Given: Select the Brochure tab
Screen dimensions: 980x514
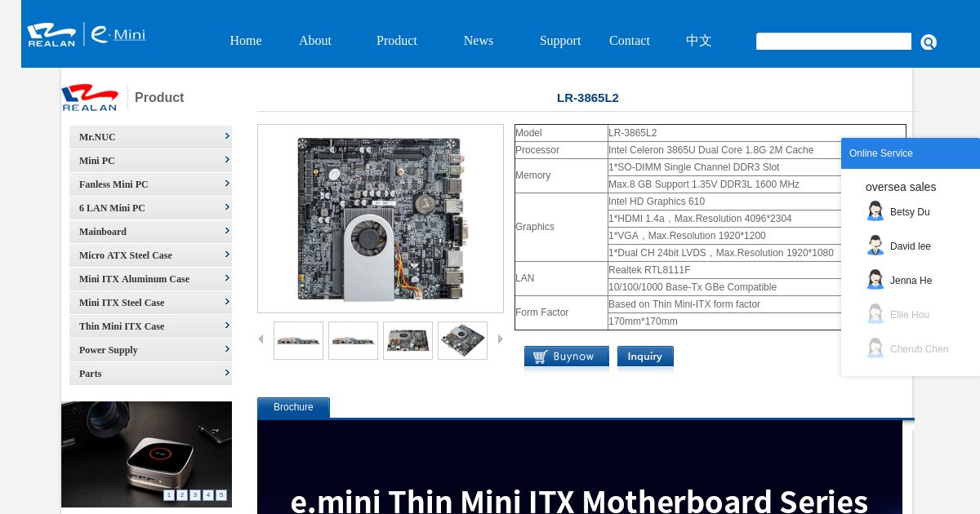Looking at the screenshot, I should click(293, 407).
